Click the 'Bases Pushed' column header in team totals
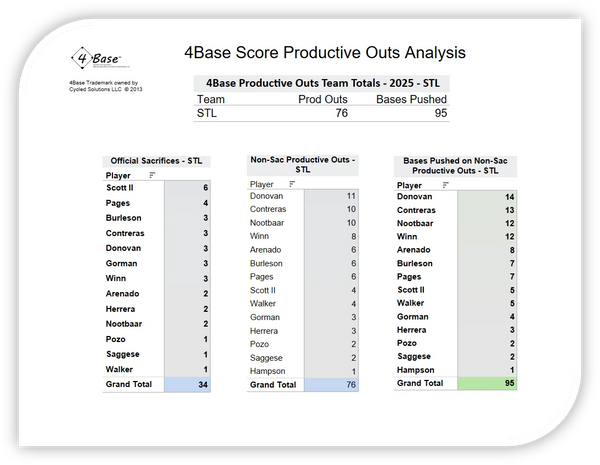The width and height of the screenshot is (600, 465). 411,100
